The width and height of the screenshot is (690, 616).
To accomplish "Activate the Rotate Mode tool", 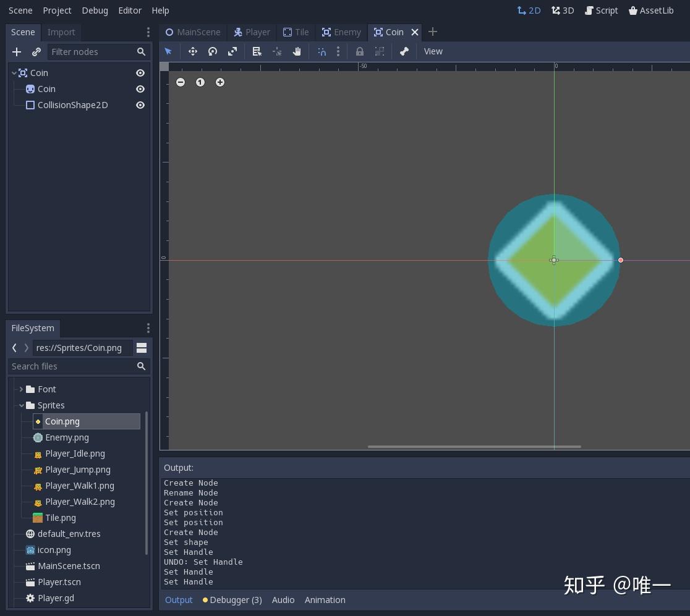I will [x=212, y=51].
